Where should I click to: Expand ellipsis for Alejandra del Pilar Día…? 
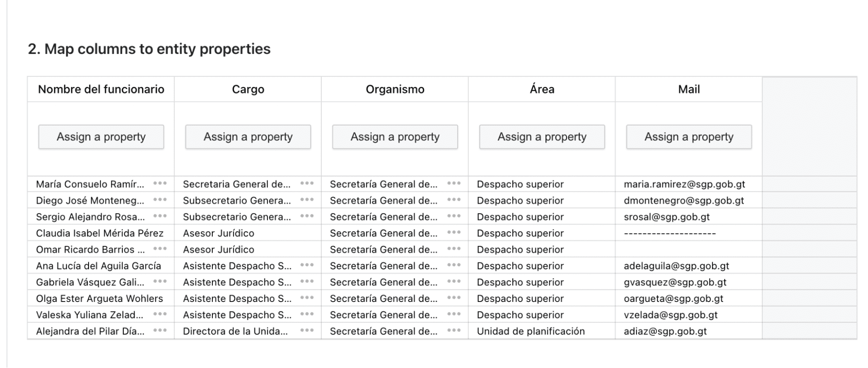point(160,331)
